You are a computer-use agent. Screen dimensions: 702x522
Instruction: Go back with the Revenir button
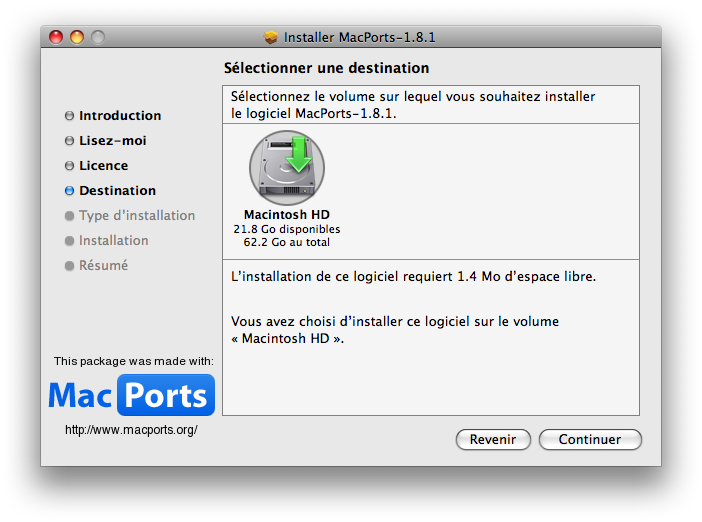493,440
